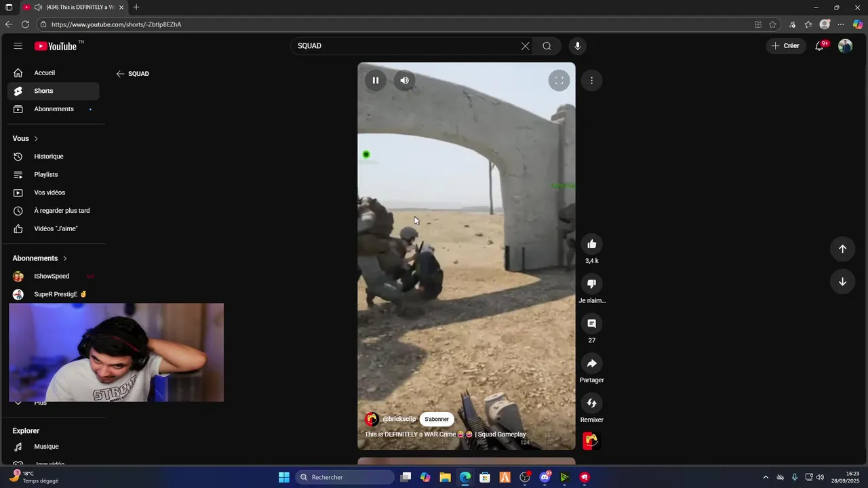Open the Edge favorites list icon
This screenshot has height=488, width=868.
808,24
